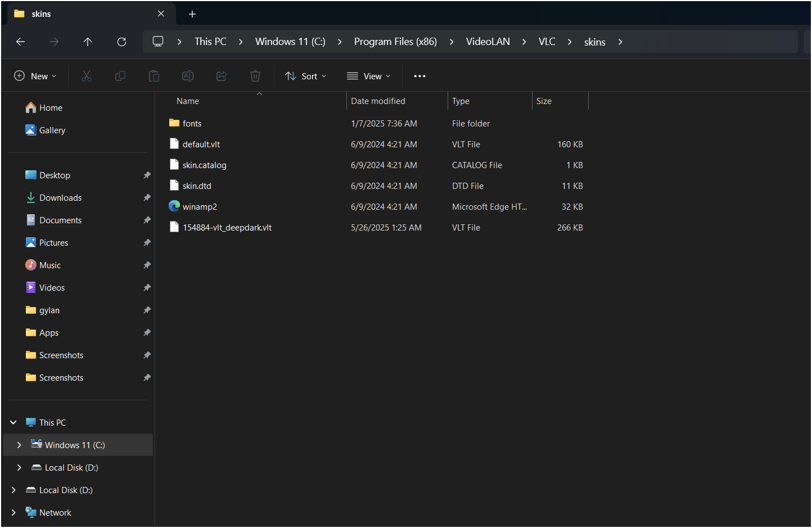Open the View dropdown menu

tap(368, 76)
